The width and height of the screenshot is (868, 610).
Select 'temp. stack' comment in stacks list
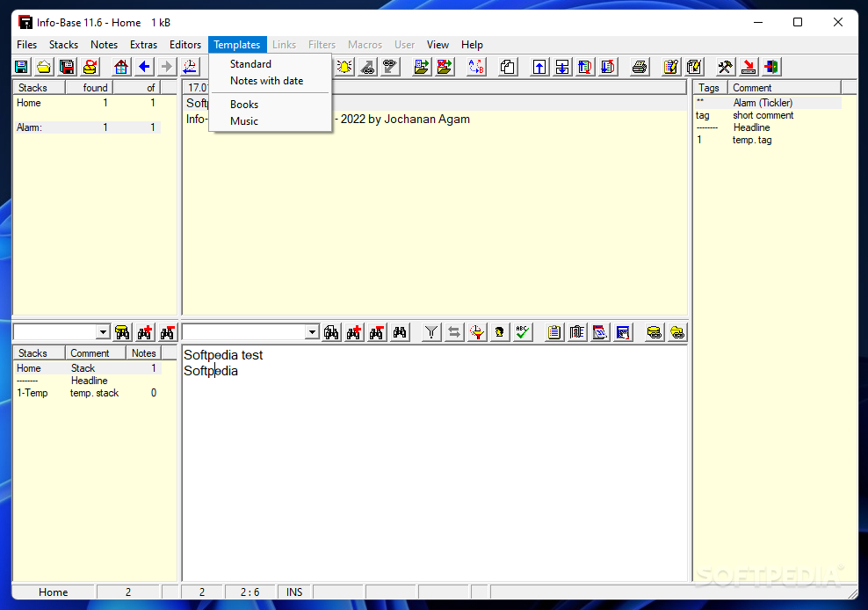94,394
